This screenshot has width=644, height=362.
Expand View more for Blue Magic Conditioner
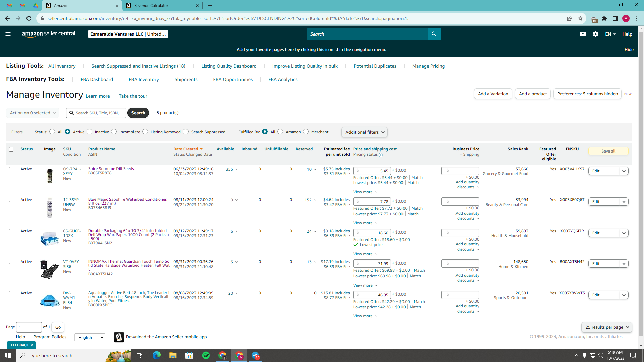tap(365, 223)
